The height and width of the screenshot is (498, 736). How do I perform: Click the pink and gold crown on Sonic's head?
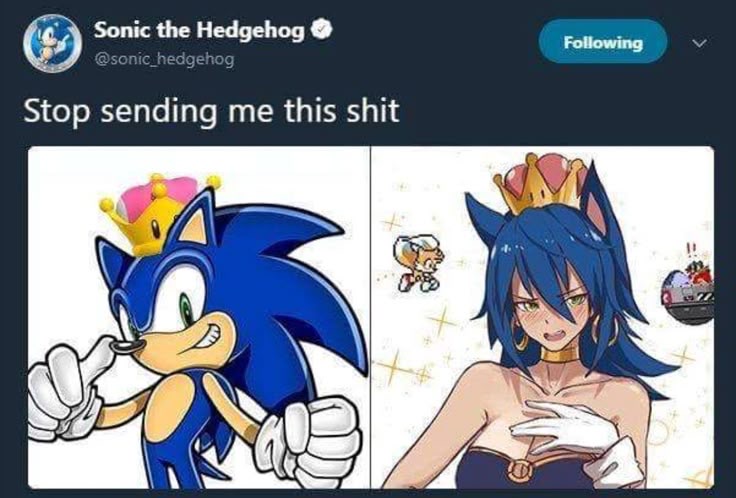pos(157,213)
